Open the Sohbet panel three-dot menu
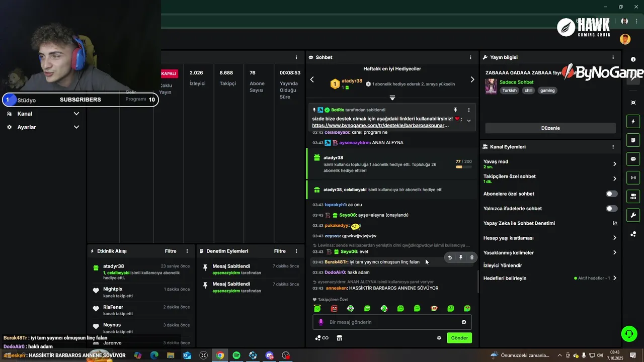644x362 pixels. [470, 57]
